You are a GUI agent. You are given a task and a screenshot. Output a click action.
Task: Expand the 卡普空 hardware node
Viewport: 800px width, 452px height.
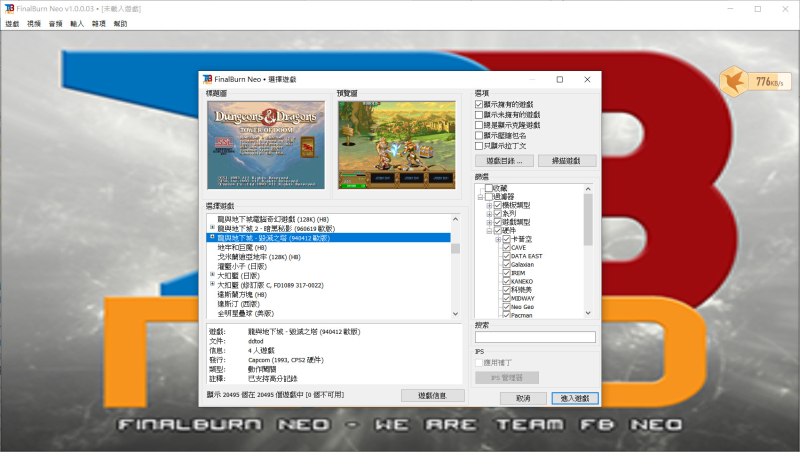pyautogui.click(x=498, y=239)
